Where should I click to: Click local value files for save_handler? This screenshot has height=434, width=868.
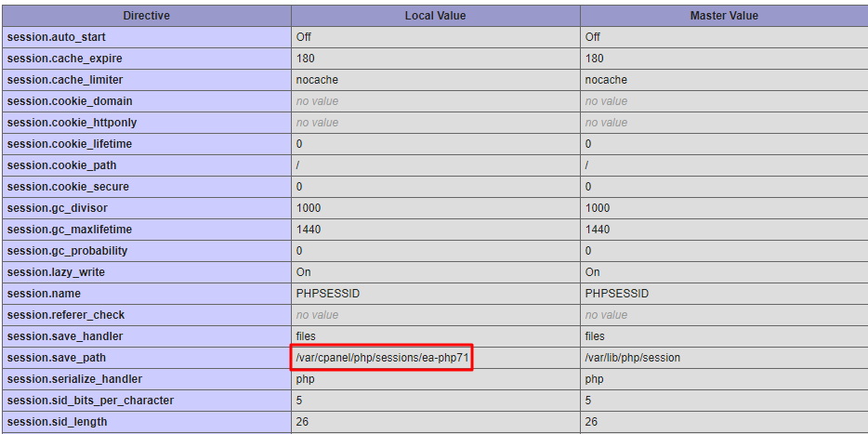tap(306, 336)
